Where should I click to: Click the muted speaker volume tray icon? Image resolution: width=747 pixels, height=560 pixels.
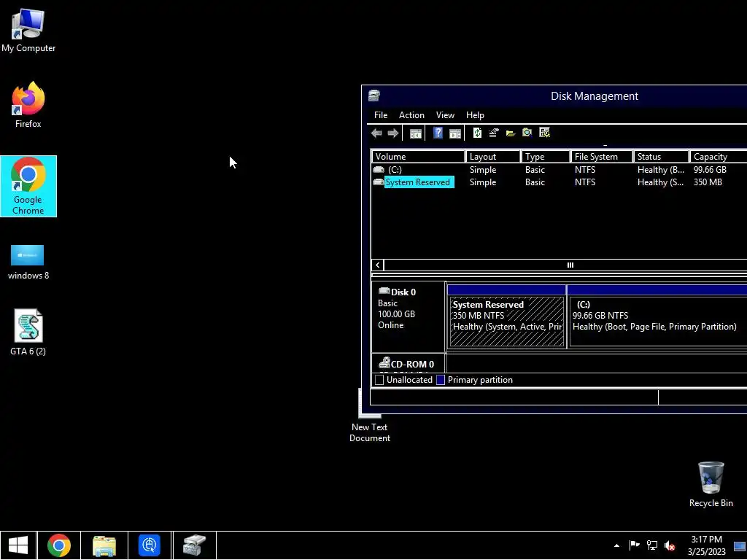pyautogui.click(x=670, y=545)
